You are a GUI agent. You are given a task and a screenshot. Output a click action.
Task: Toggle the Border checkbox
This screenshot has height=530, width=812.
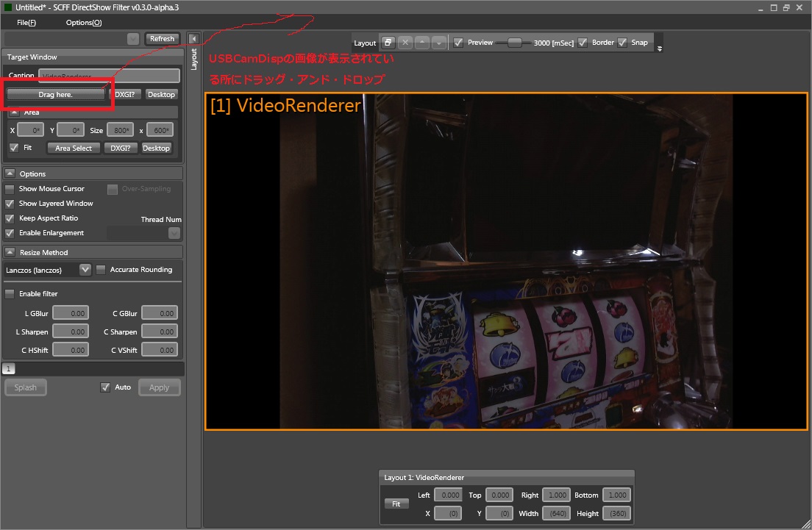[583, 43]
